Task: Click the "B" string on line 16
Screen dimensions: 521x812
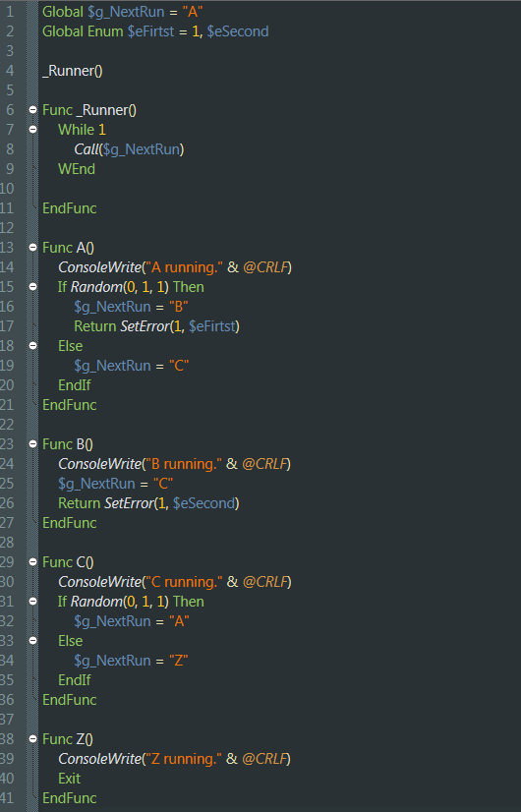Action: coord(178,307)
